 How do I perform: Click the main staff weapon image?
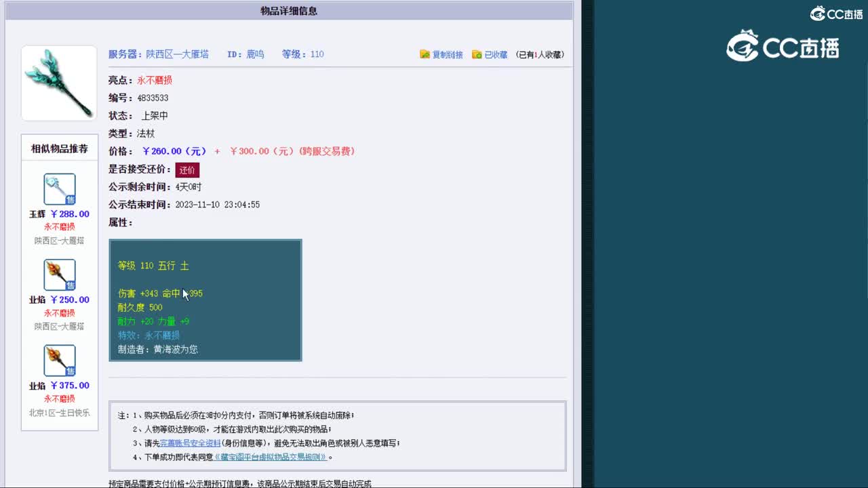tap(58, 82)
